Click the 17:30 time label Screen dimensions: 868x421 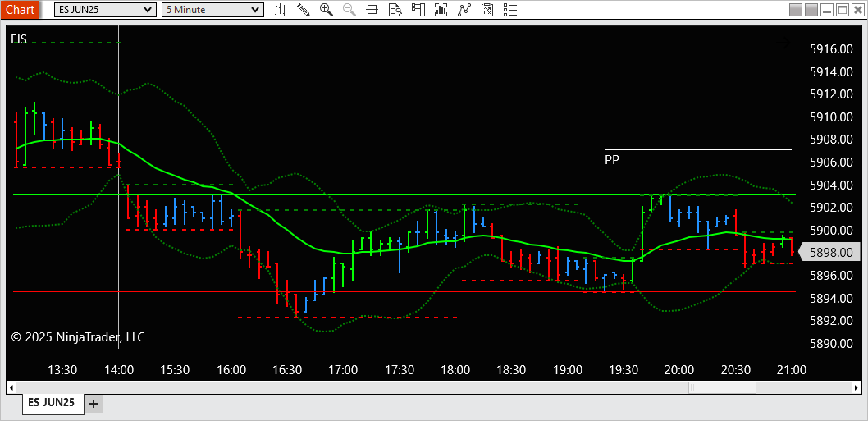click(399, 369)
